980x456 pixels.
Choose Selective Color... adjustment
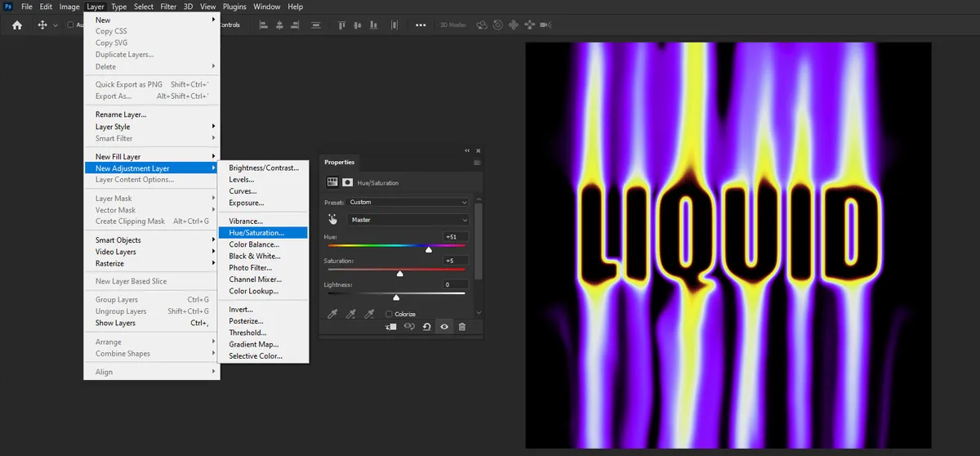pyautogui.click(x=264, y=355)
